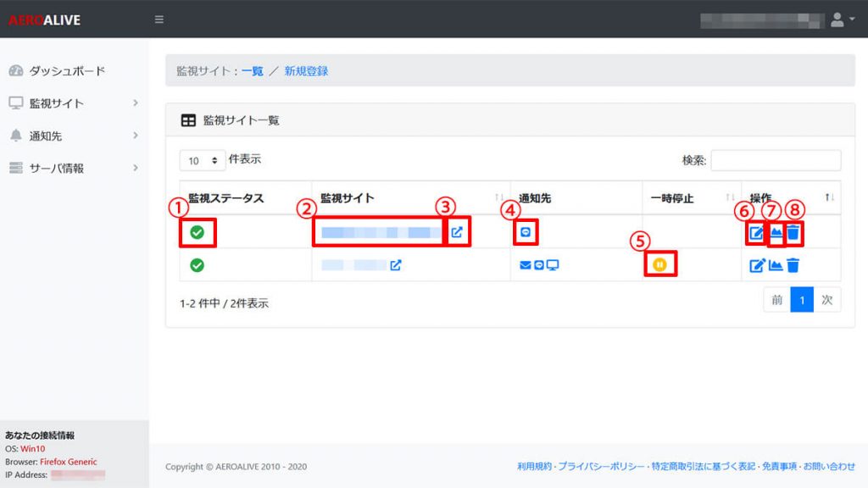The width and height of the screenshot is (868, 488).
Task: Click the Firefox Generic browser text
Action: (68, 462)
